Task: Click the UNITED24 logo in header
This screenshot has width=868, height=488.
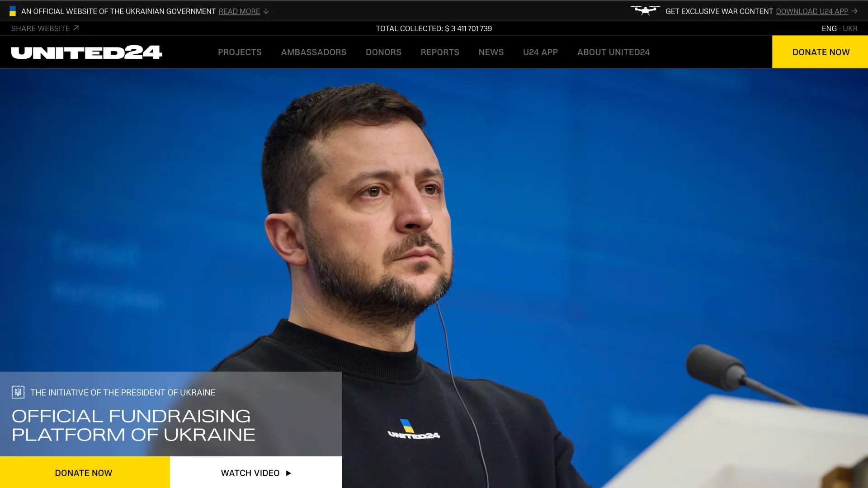Action: pyautogui.click(x=86, y=52)
